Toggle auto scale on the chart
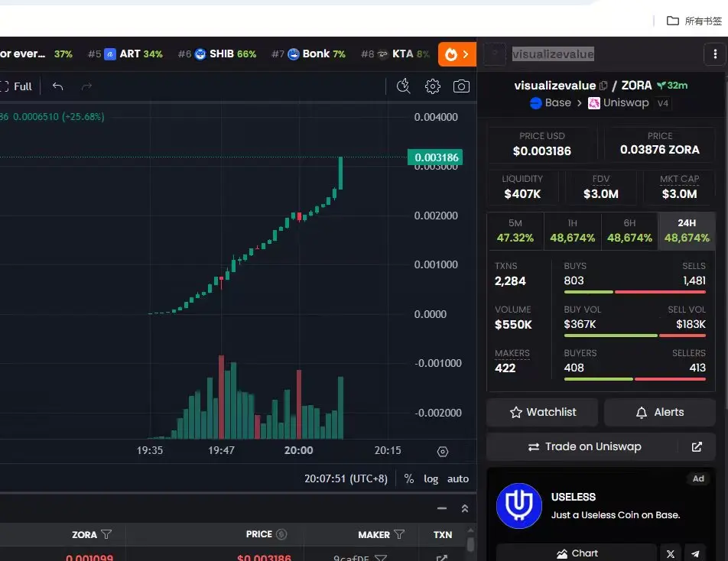This screenshot has height=561, width=728. pyautogui.click(x=458, y=479)
